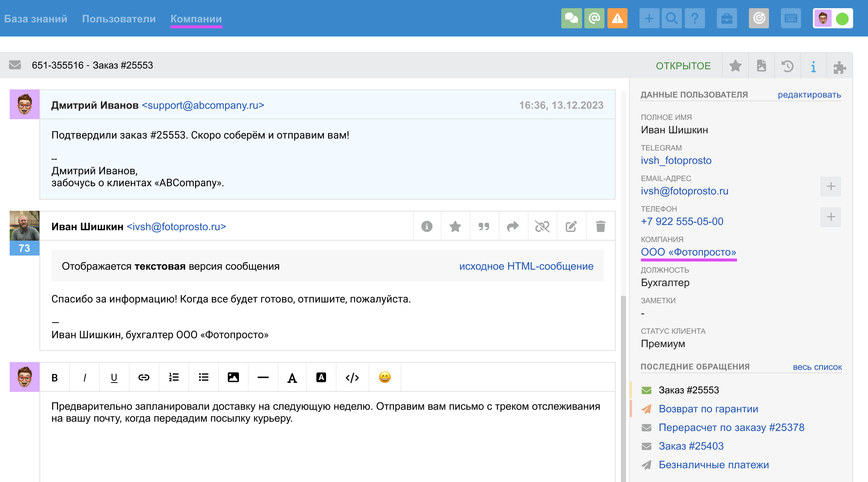Delete the message using trash icon
Image resolution: width=868 pixels, height=482 pixels.
600,226
